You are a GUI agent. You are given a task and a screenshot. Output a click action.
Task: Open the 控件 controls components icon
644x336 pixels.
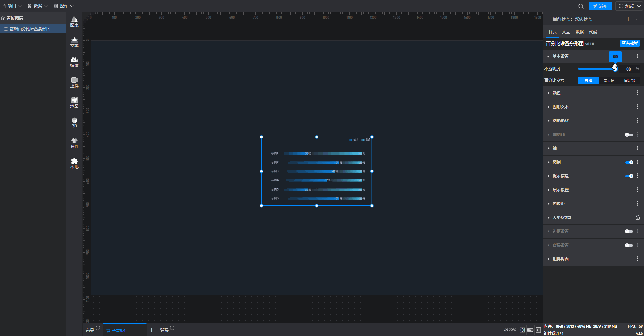74,82
